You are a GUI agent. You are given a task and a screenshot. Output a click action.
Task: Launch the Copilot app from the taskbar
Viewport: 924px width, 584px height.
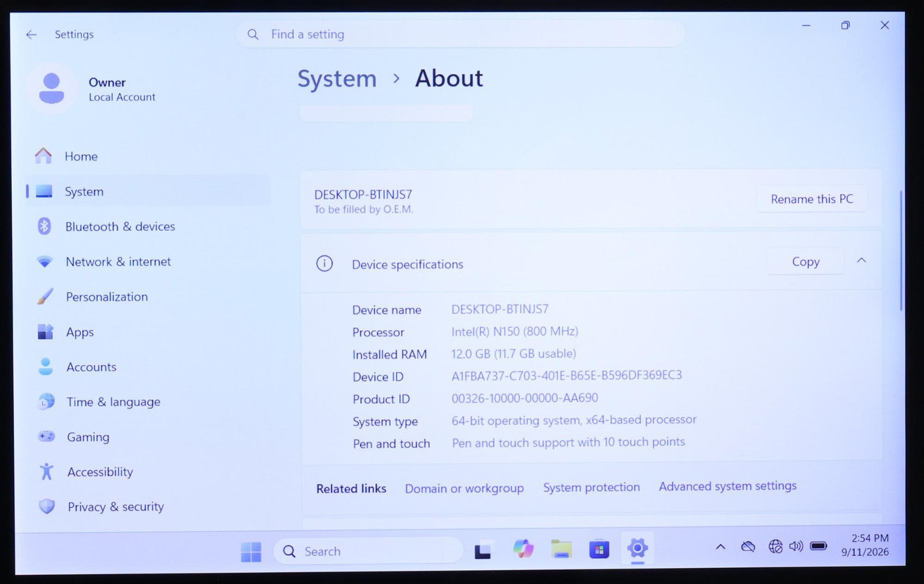click(523, 549)
